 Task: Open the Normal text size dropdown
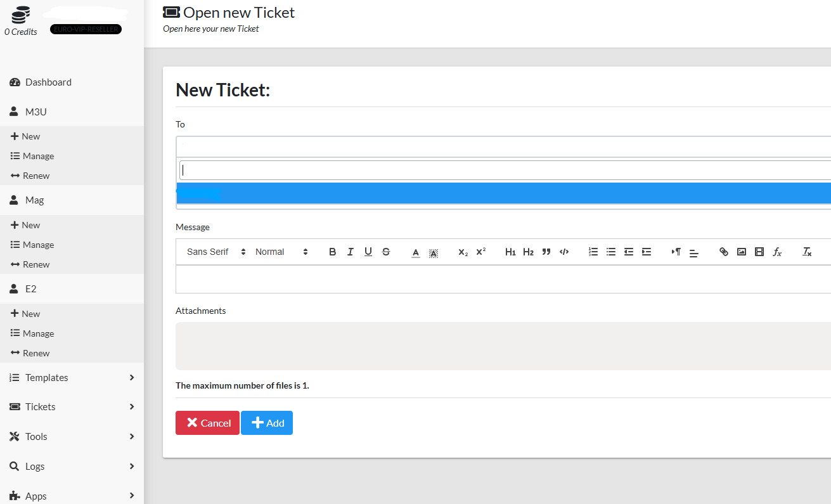[281, 252]
